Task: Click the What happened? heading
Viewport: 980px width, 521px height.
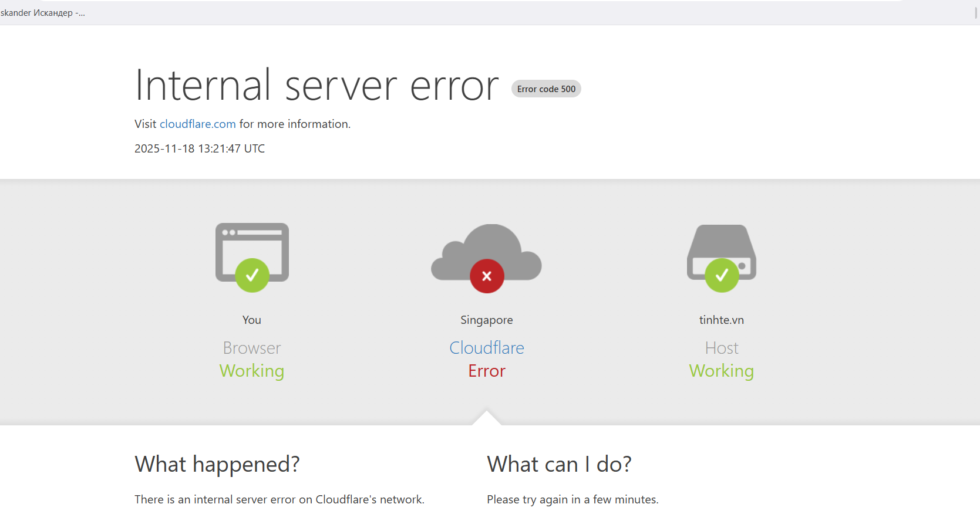Action: (x=217, y=464)
